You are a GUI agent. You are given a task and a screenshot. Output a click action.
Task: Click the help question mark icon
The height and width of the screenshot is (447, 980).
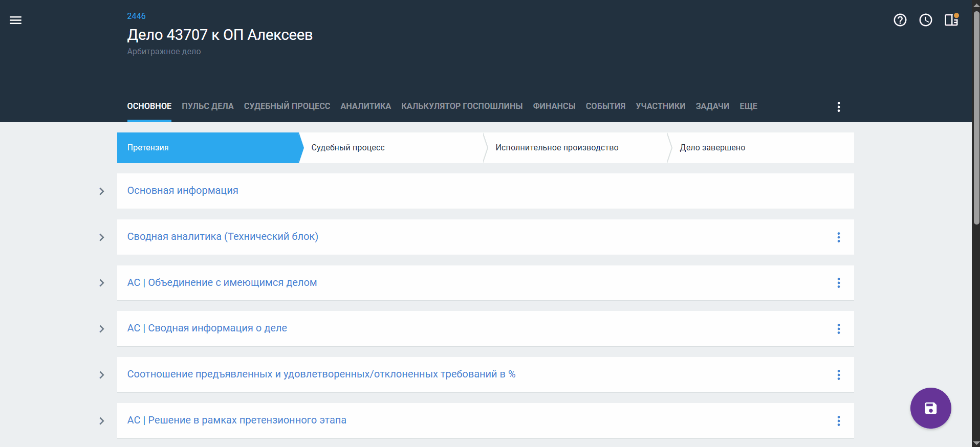(900, 20)
